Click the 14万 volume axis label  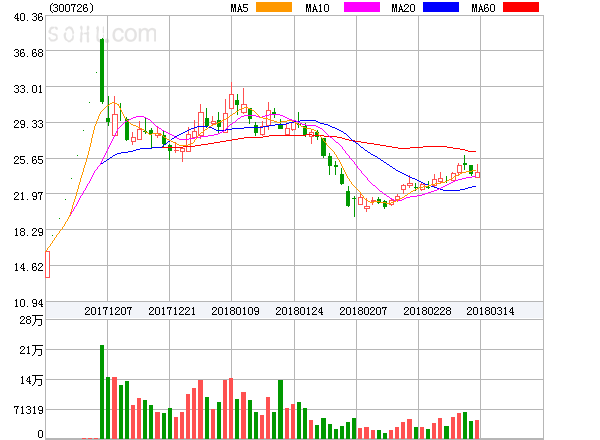[x=31, y=380]
